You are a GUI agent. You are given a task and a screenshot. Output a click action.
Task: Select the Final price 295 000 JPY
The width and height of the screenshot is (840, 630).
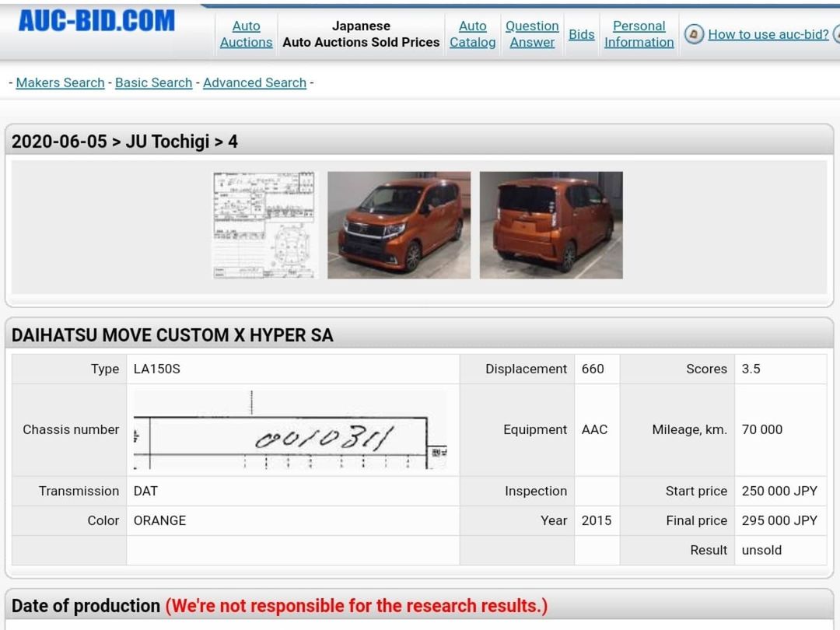(779, 520)
